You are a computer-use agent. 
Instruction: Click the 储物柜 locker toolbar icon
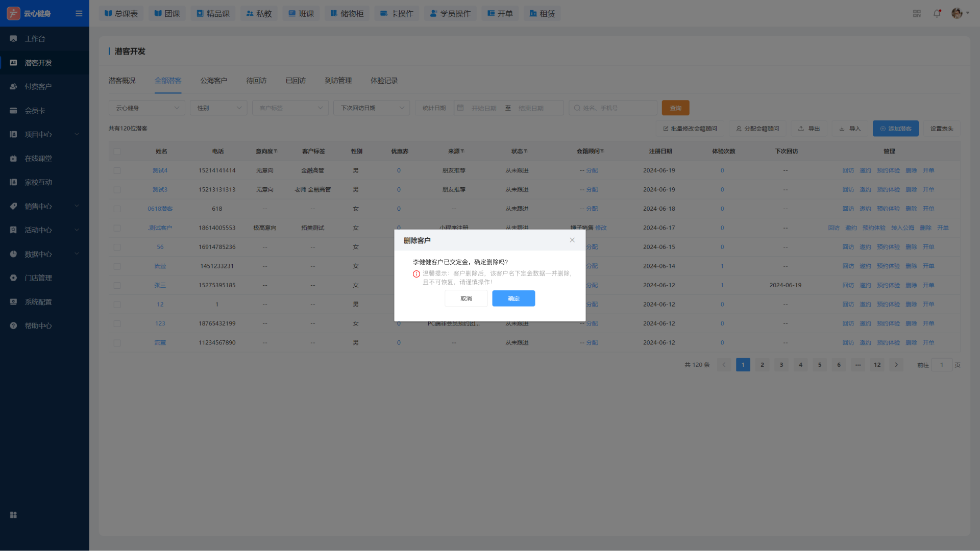[334, 14]
